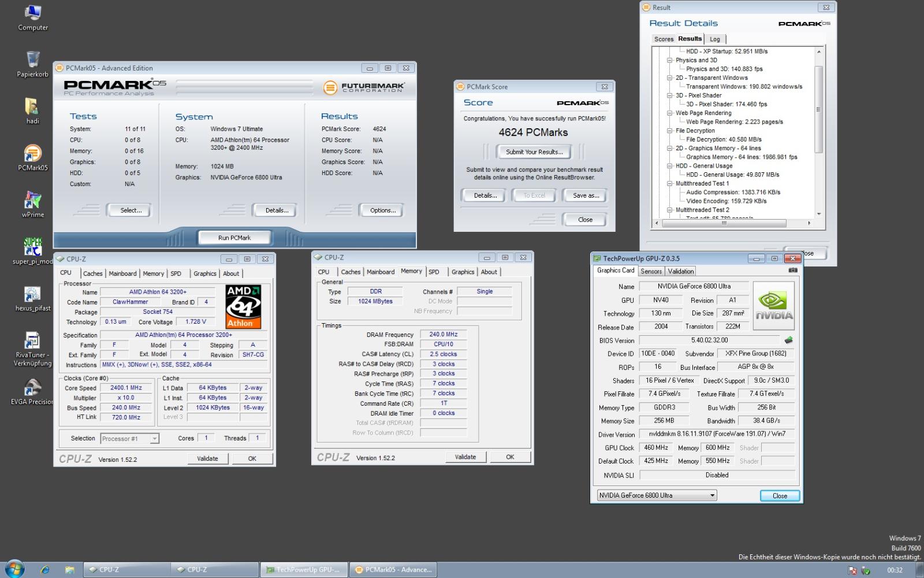
Task: Click DRAM Frequency value 240.0 MHz
Action: click(444, 335)
